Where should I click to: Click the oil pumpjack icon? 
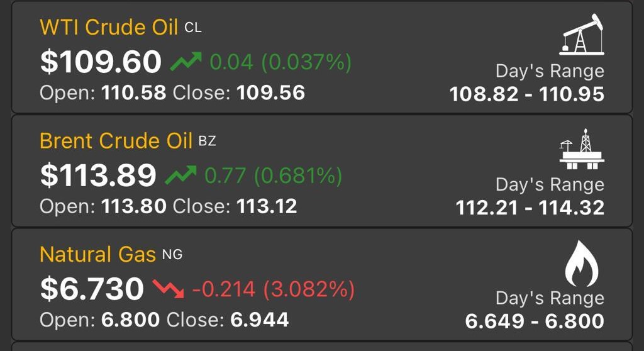582,35
